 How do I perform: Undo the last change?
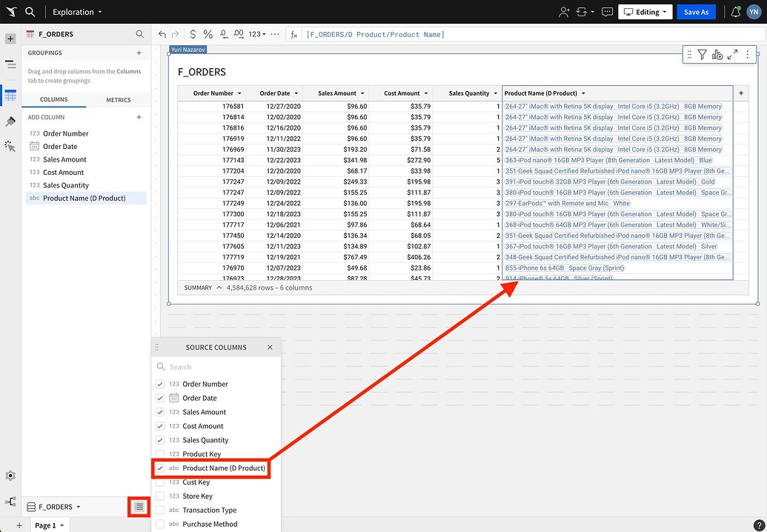[162, 34]
